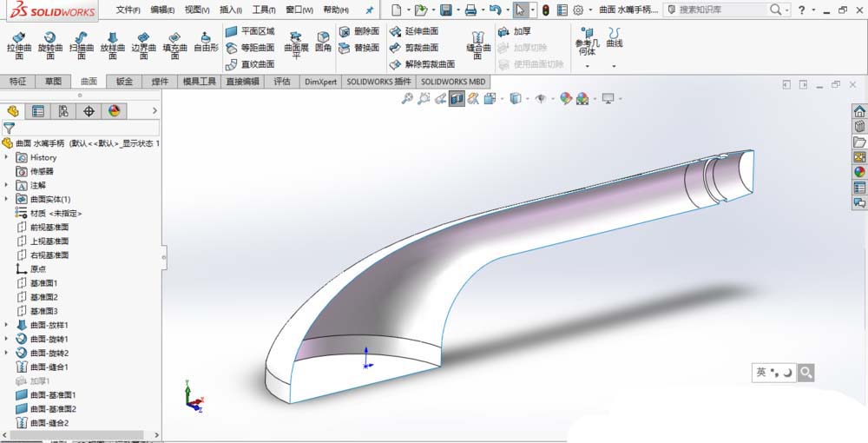Expand the 曲面-放样1 feature

(x=7, y=325)
